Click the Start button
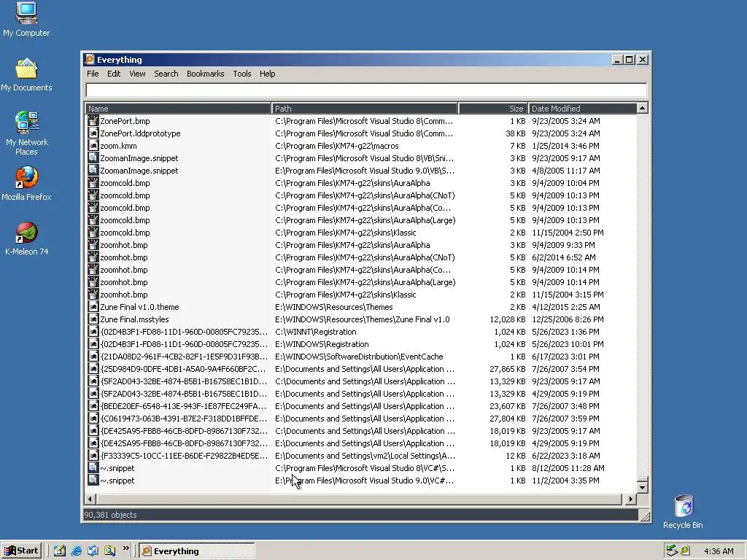This screenshot has height=560, width=747. [x=21, y=551]
